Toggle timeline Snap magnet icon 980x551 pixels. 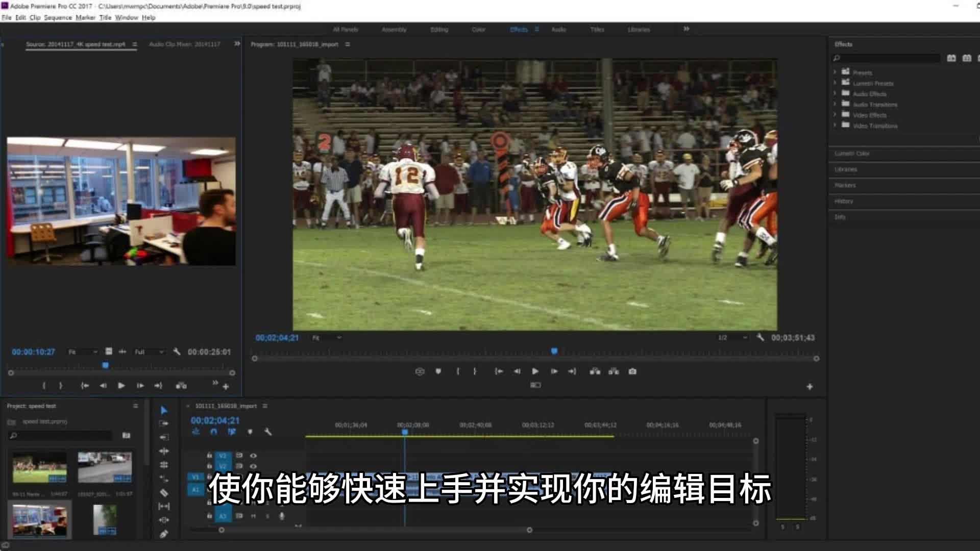click(x=213, y=432)
